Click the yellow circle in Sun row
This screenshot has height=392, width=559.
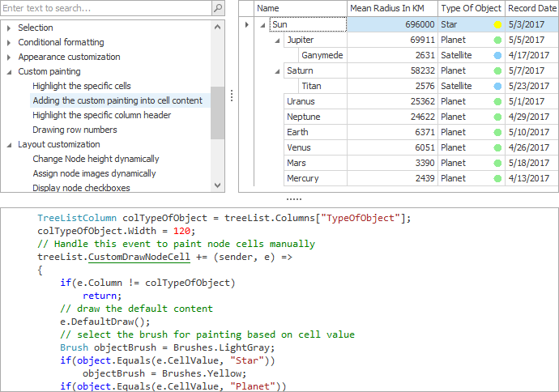(497, 24)
